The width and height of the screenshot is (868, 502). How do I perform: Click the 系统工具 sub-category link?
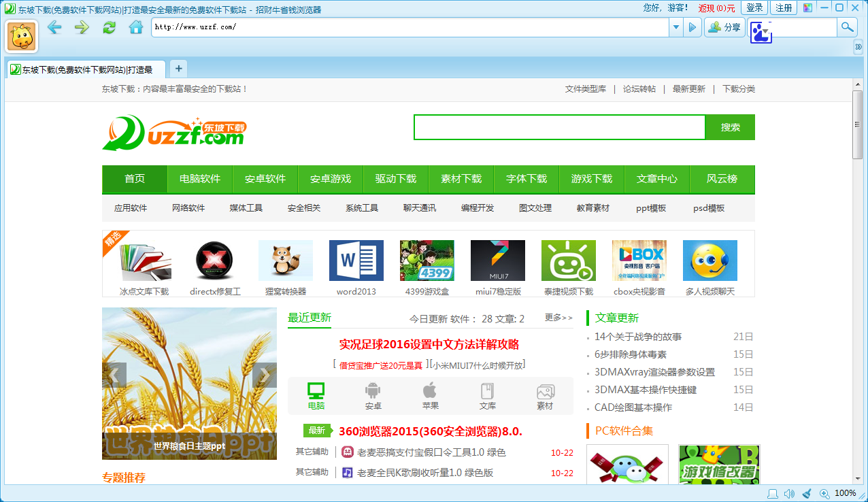click(362, 208)
